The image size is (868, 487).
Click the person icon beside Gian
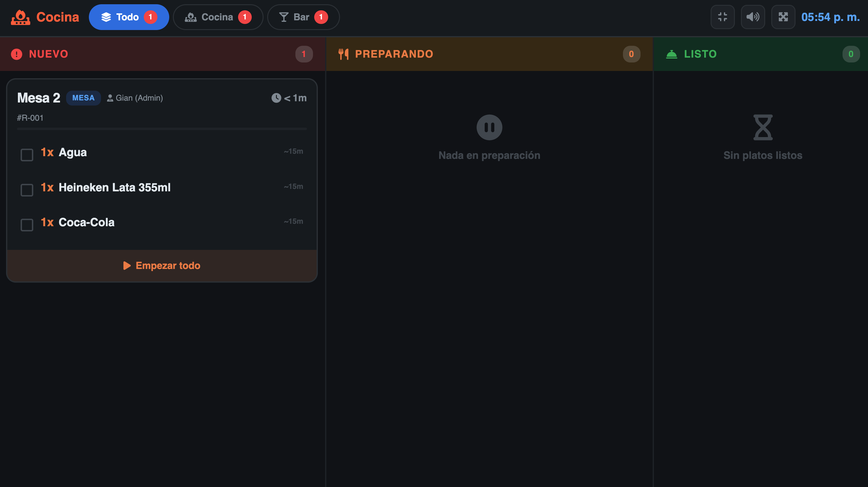110,98
